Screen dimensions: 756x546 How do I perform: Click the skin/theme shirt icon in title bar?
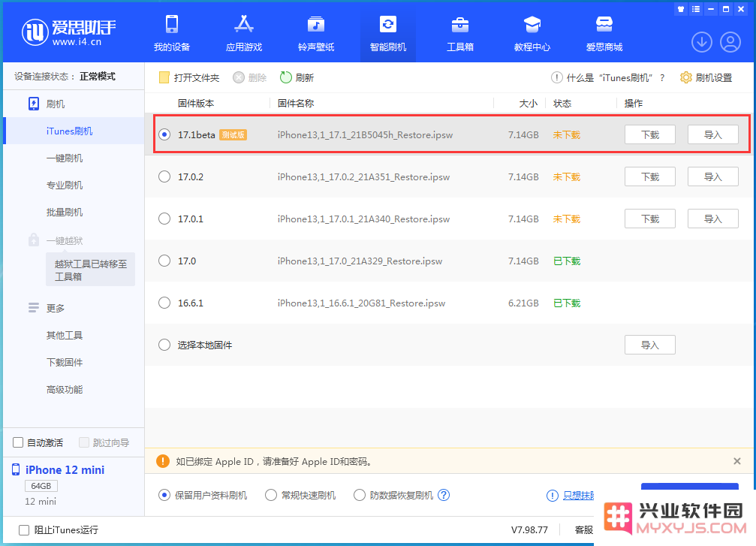[680, 9]
